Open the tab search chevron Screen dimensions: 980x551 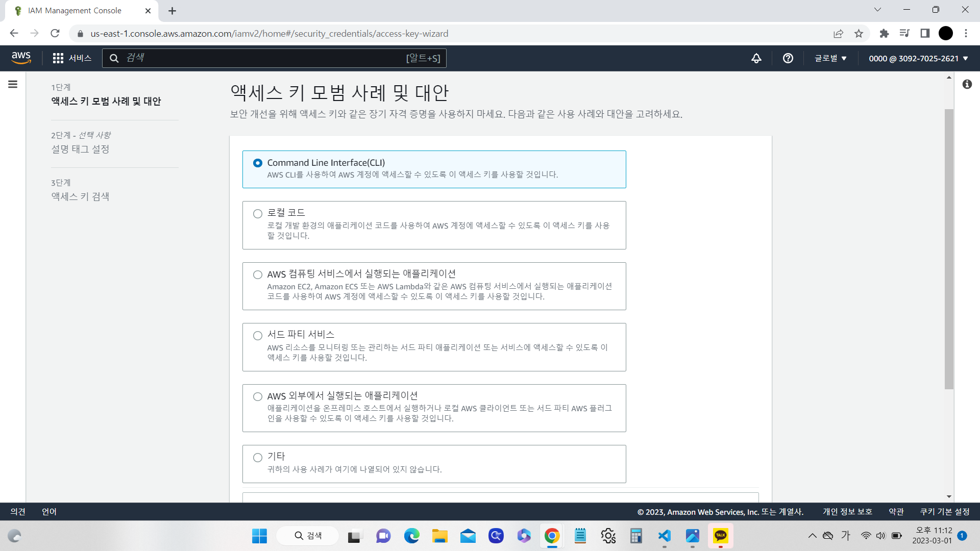tap(877, 10)
